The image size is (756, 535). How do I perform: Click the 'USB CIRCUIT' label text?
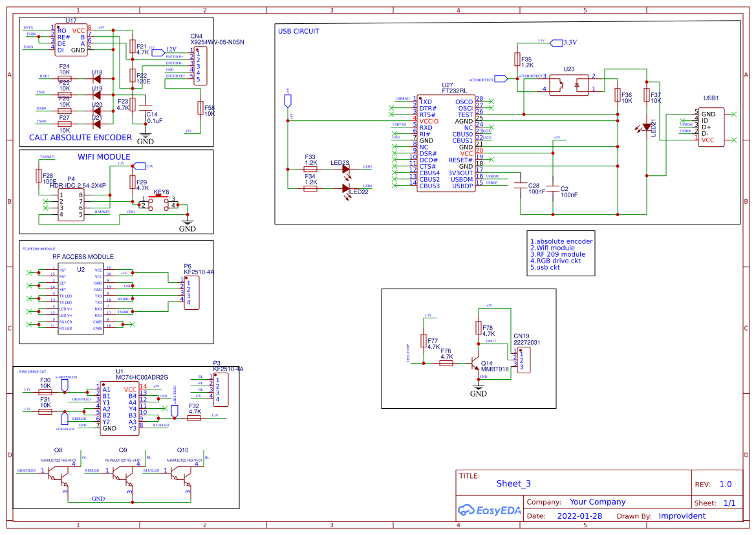click(298, 31)
